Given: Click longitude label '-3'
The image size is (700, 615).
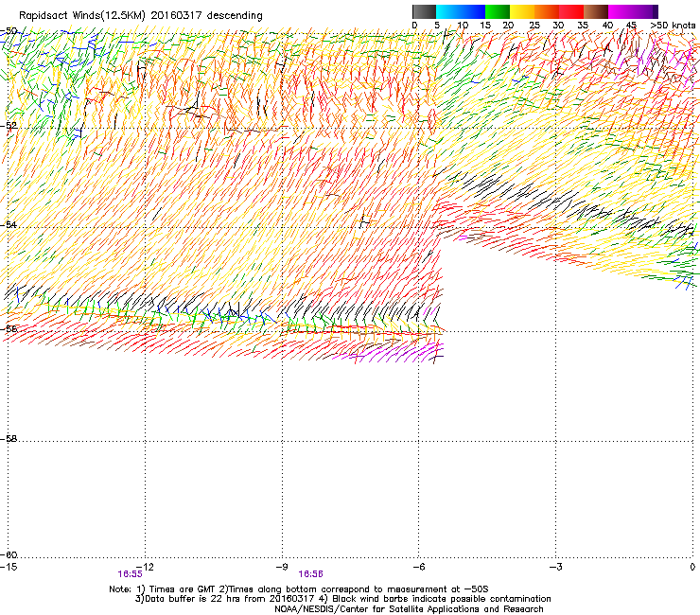Looking at the screenshot, I should tap(556, 567).
